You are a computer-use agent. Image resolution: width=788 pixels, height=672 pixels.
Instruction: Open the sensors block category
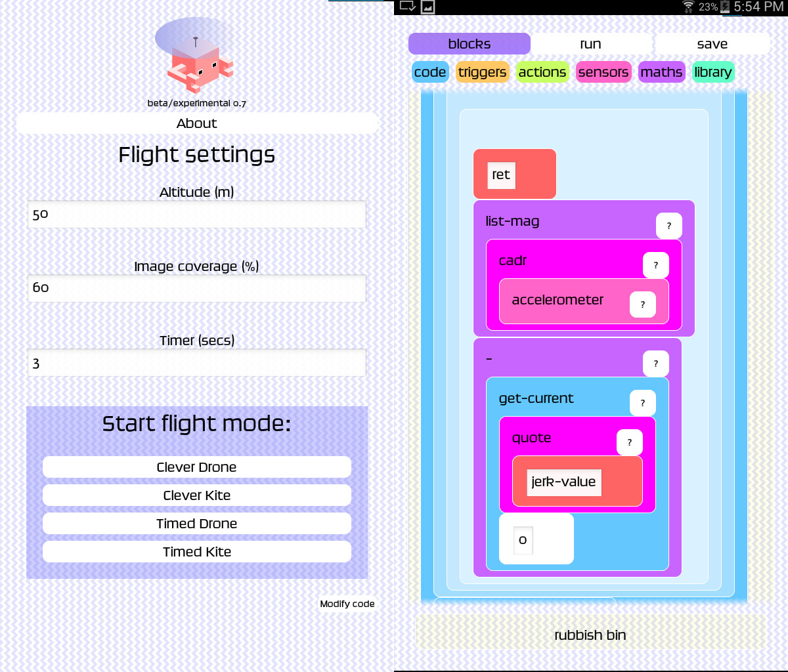click(x=603, y=72)
